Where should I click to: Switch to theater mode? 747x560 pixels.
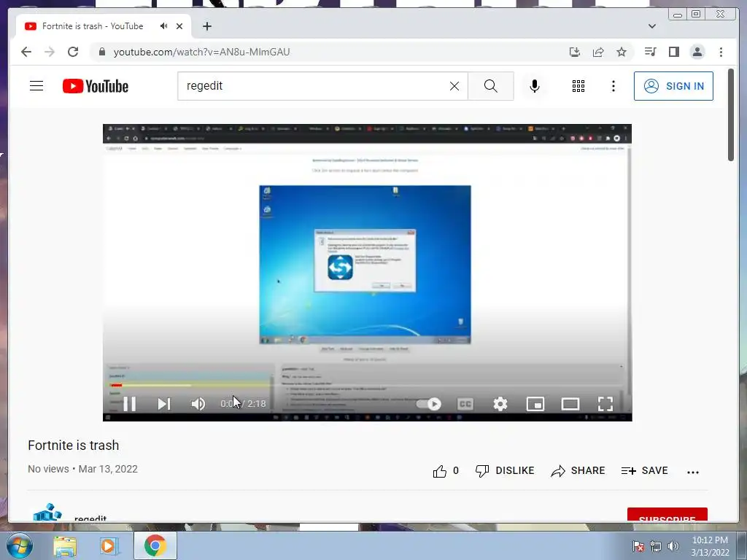pyautogui.click(x=570, y=404)
